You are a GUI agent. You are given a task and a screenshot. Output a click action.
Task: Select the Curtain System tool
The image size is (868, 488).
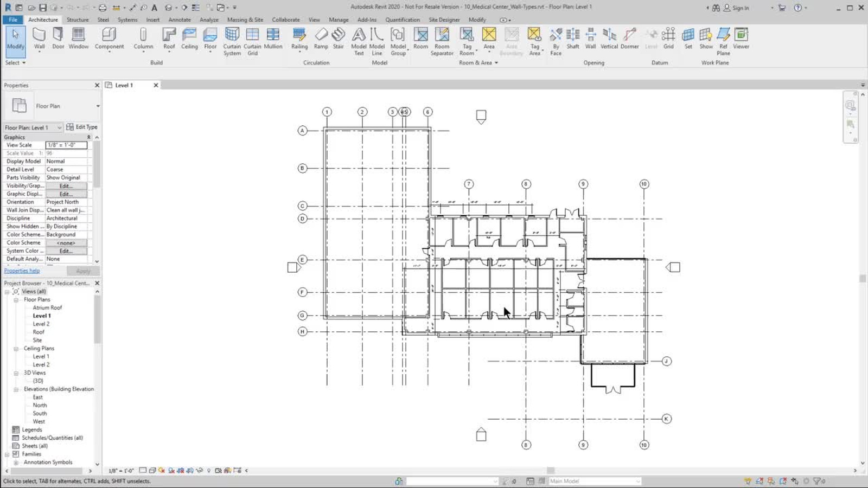coord(232,41)
